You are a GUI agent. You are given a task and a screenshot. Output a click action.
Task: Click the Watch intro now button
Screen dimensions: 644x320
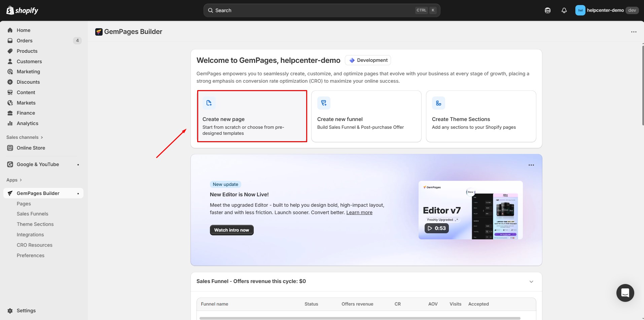coord(231,230)
